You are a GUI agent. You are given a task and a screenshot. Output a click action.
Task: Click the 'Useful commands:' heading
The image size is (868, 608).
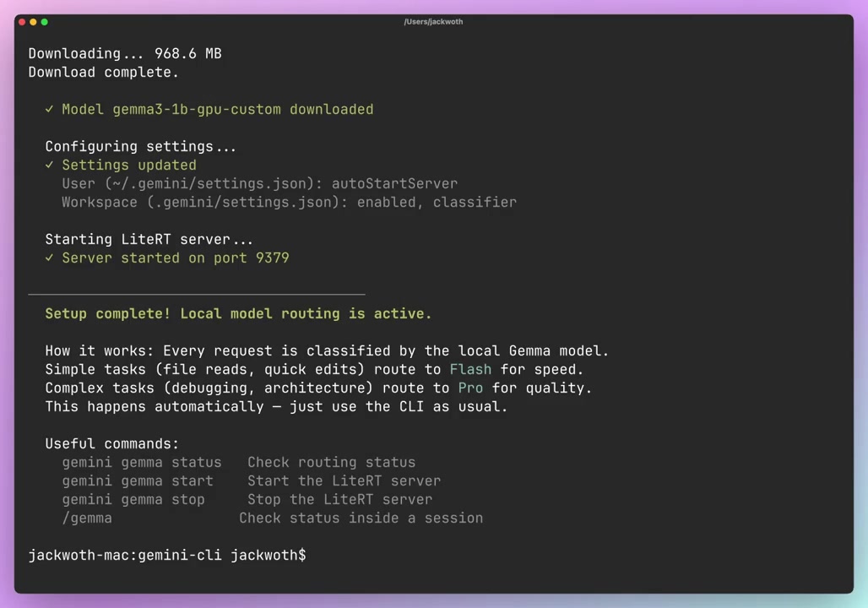(112, 444)
